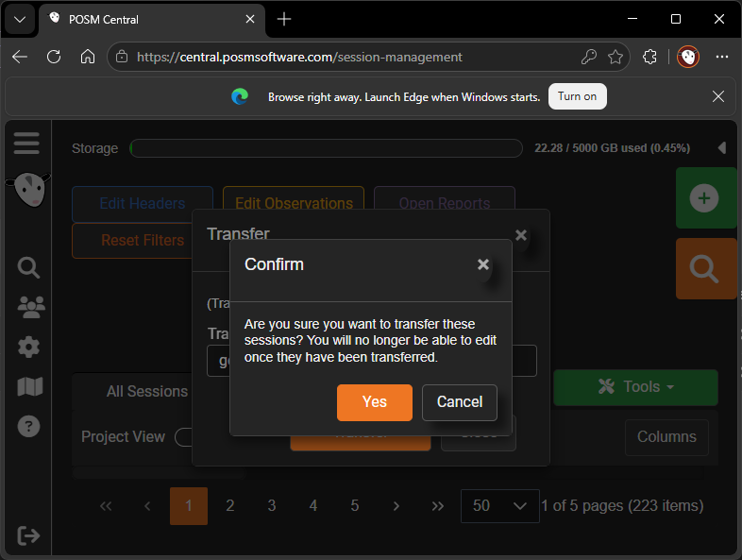Screen dimensions: 742x560
Task: Click the 1 of 5 pages text
Action: click(x=622, y=505)
